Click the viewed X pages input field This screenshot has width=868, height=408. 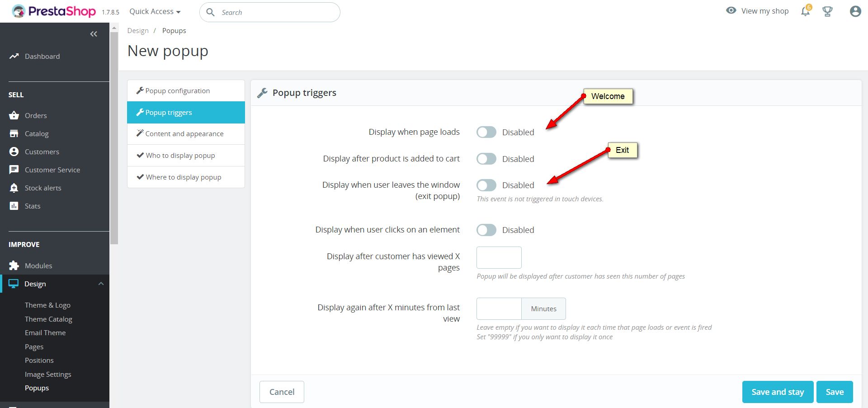point(499,257)
